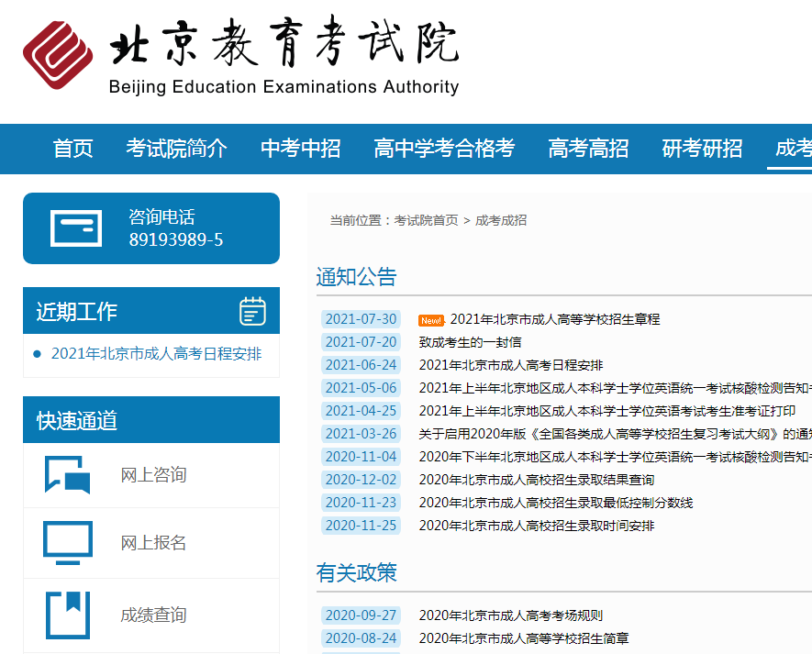Open 2021年北京市成人高等学校招生章程 notice
812x654 pixels.
(555, 319)
